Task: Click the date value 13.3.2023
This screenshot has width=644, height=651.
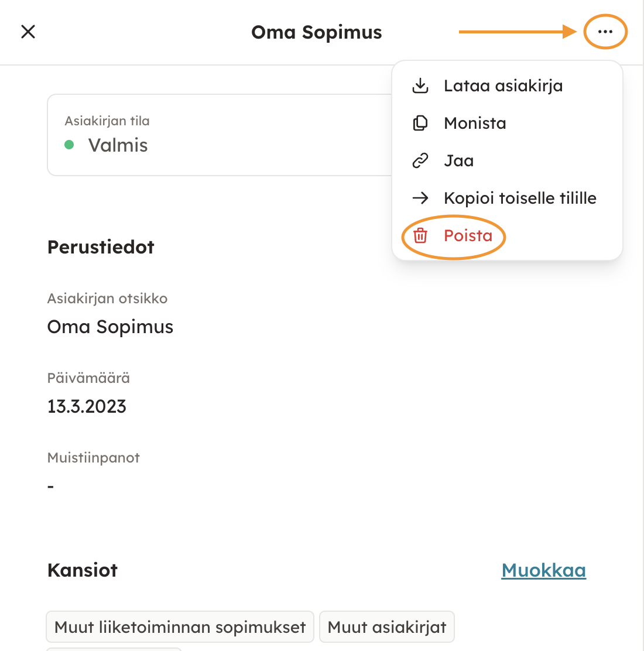Action: [87, 406]
